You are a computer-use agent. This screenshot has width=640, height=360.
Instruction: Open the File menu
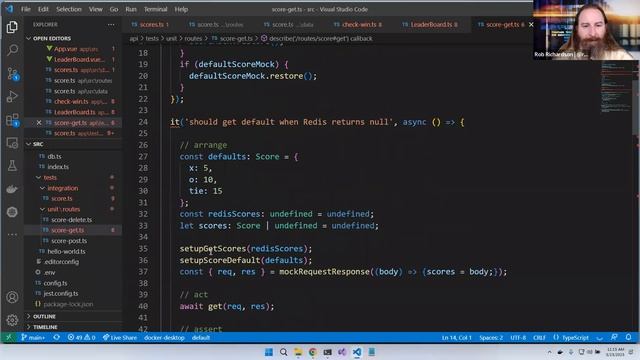[26, 9]
